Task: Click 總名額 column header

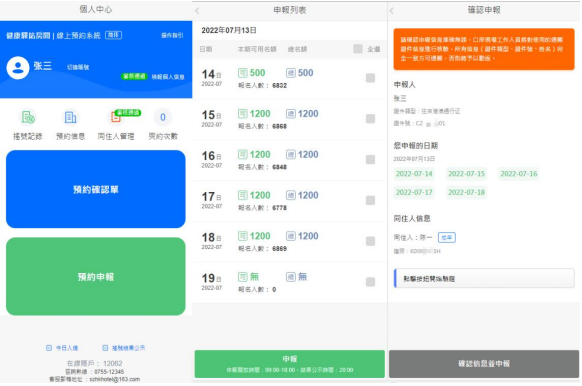Action: (297, 49)
